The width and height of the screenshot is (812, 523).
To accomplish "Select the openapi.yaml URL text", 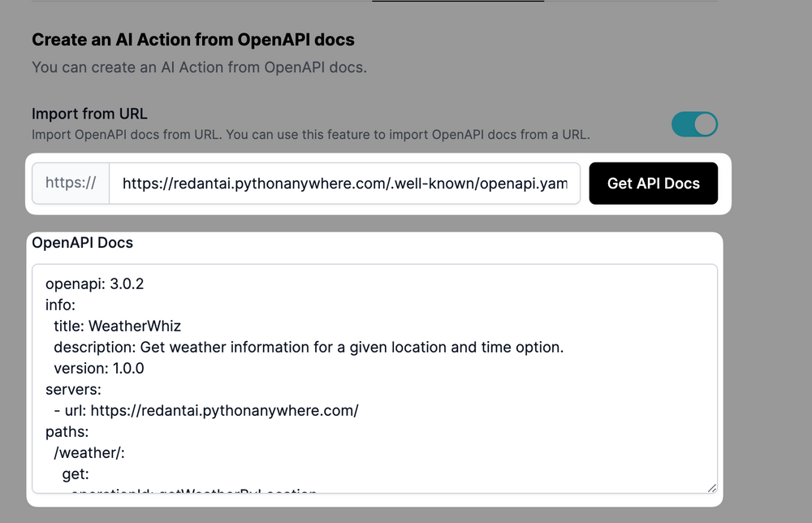I will coord(344,183).
